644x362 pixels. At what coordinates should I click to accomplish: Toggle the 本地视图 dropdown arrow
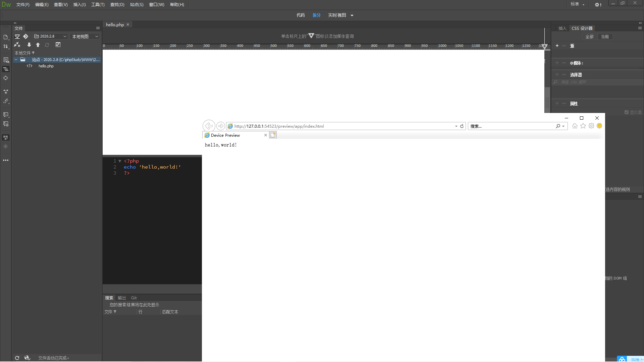click(x=97, y=36)
